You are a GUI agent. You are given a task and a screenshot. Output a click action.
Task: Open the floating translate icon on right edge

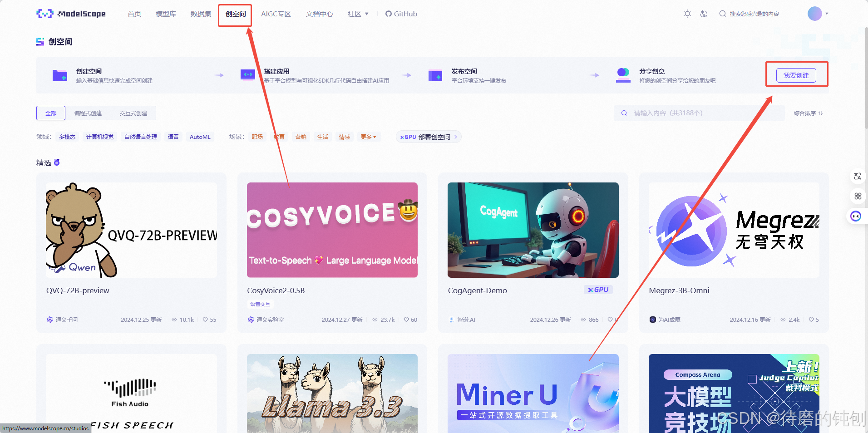pyautogui.click(x=858, y=176)
